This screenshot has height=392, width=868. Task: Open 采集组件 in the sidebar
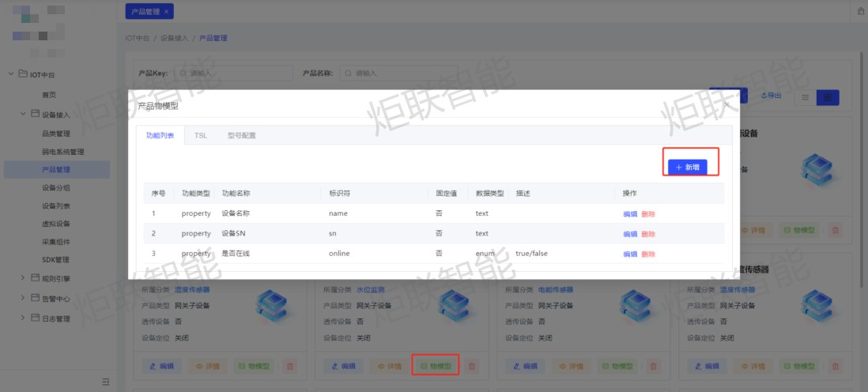click(x=55, y=242)
